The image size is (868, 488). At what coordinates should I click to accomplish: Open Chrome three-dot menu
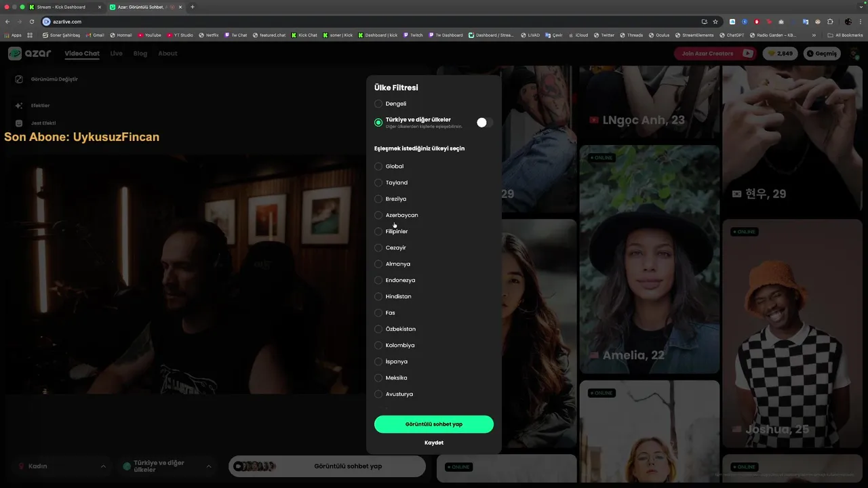coord(861,22)
